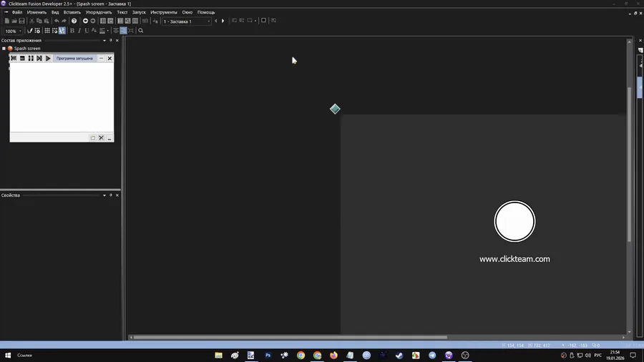Open the Инструменты menu
Image resolution: width=644 pixels, height=362 pixels.
click(x=164, y=12)
